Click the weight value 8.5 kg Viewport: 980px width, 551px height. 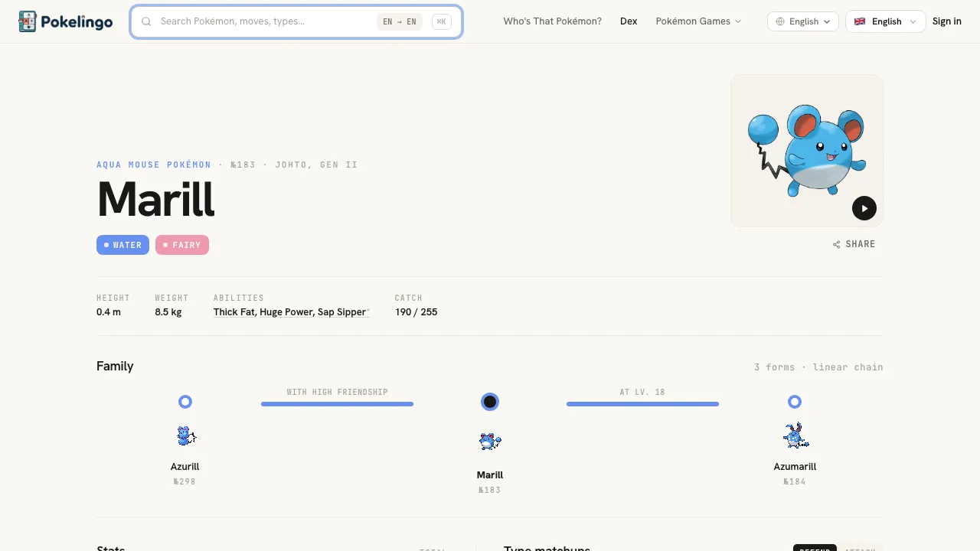pos(168,312)
